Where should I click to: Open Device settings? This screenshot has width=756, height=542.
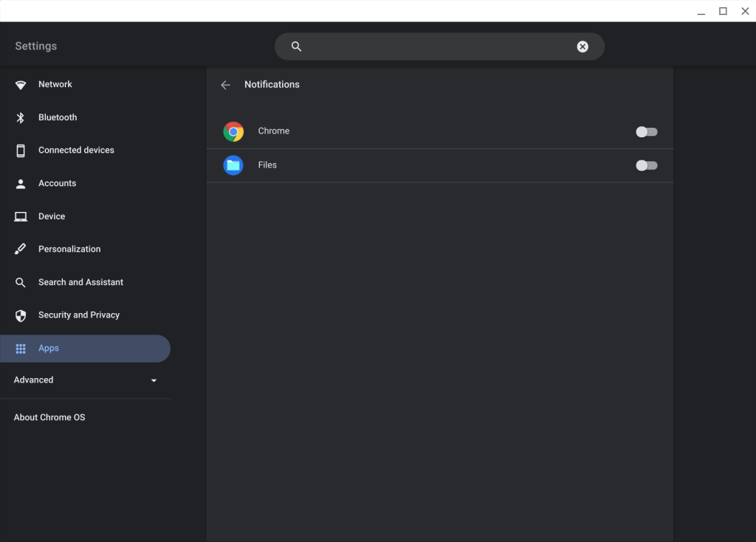coord(86,216)
